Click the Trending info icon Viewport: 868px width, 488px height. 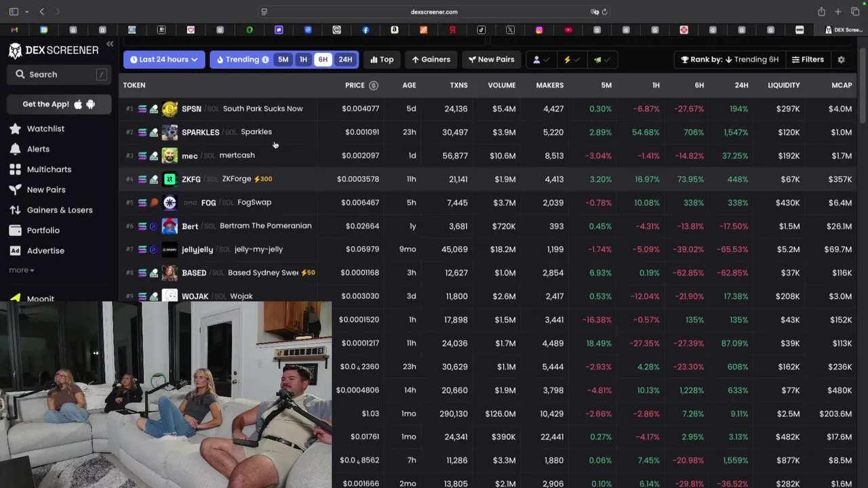(x=265, y=60)
